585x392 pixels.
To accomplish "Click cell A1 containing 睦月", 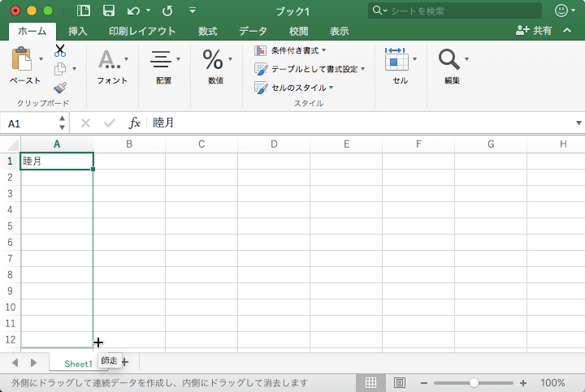I will 57,161.
